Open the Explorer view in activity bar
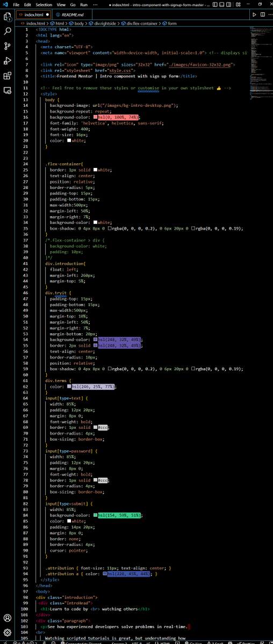273x644 pixels. point(7,17)
